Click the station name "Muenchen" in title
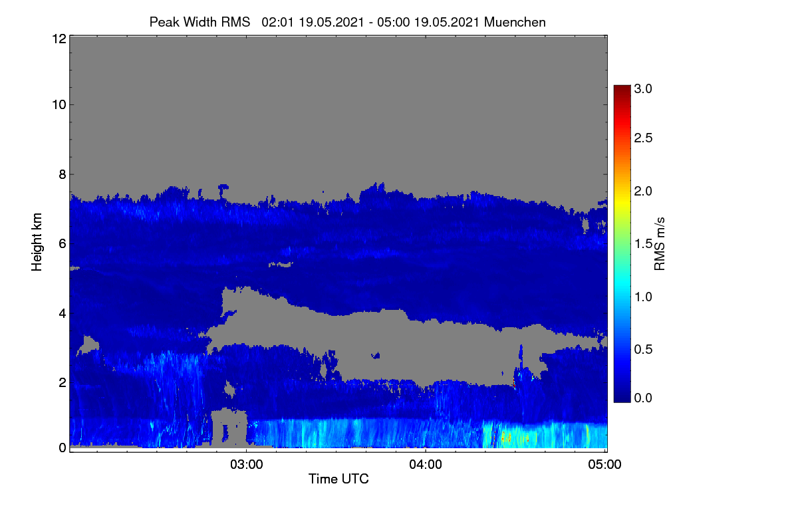The height and width of the screenshot is (532, 798). [515, 22]
